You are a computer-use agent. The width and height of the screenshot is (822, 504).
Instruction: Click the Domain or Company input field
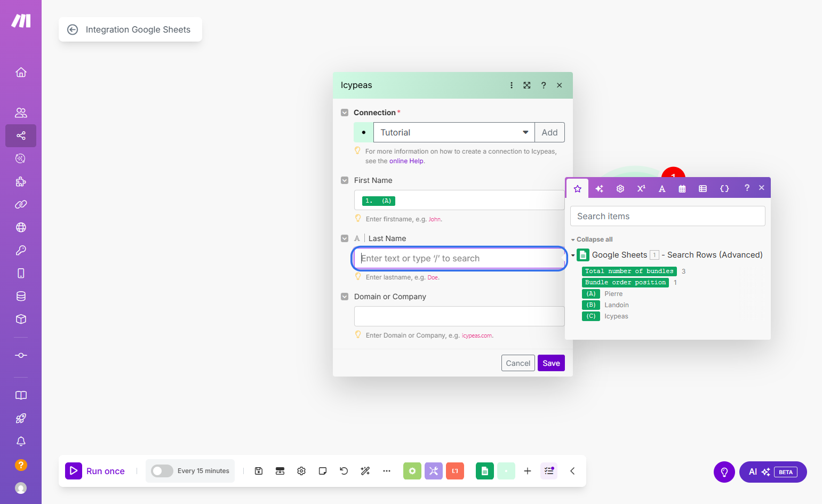(459, 316)
